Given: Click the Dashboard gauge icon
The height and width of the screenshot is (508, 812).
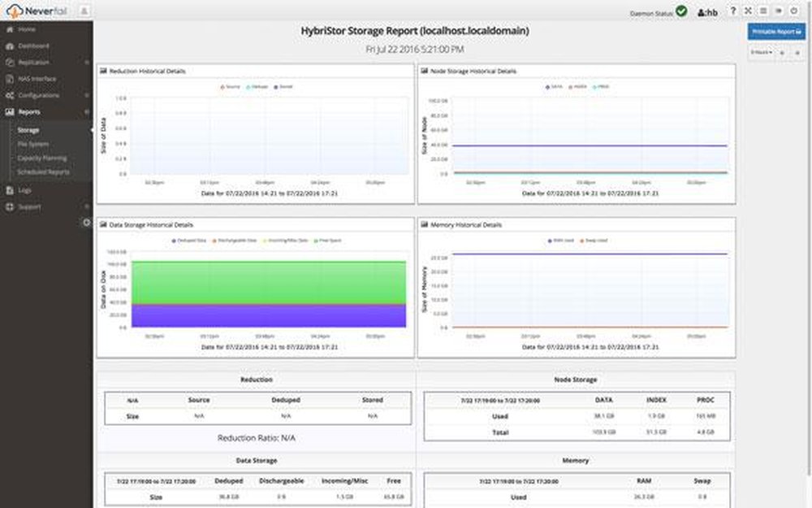Looking at the screenshot, I should tap(9, 46).
